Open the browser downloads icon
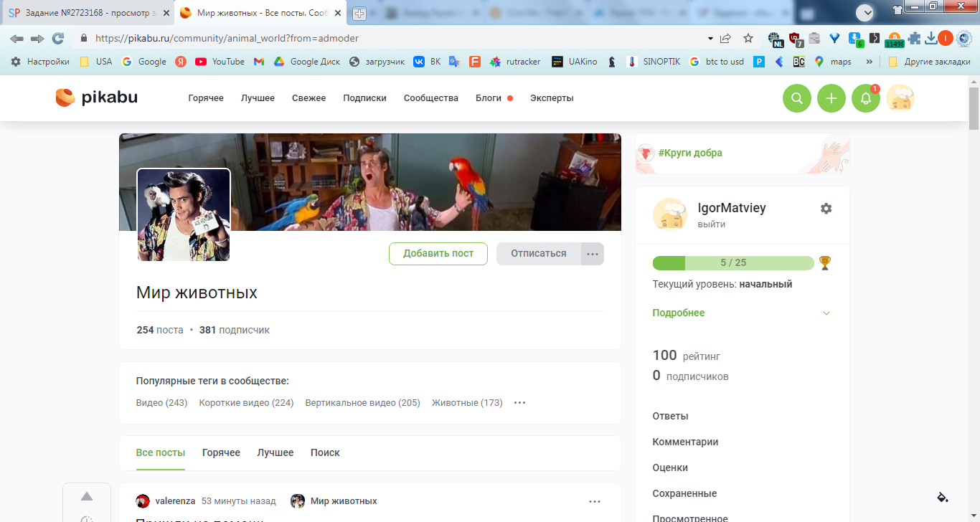The width and height of the screenshot is (980, 522). [x=931, y=38]
